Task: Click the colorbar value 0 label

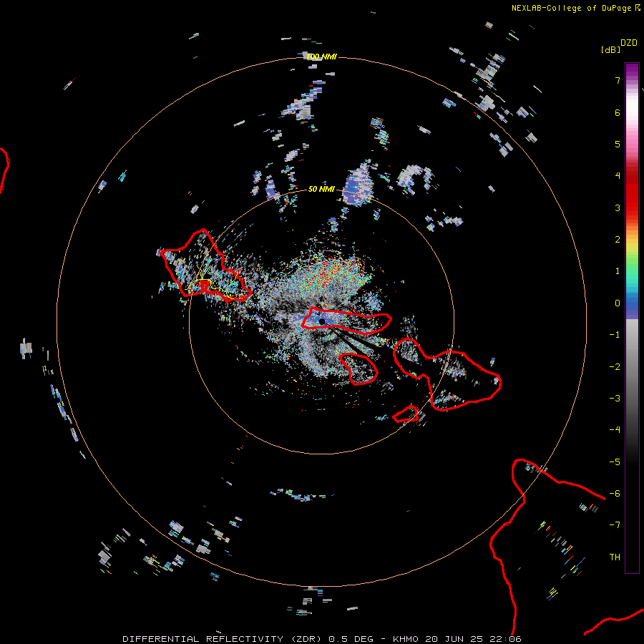Action: tap(618, 303)
